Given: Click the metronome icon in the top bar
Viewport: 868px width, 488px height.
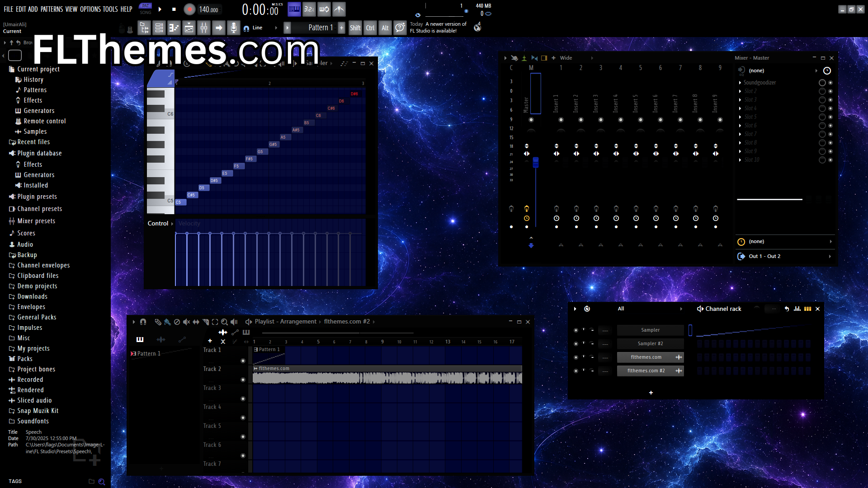Looking at the screenshot, I should click(339, 9).
